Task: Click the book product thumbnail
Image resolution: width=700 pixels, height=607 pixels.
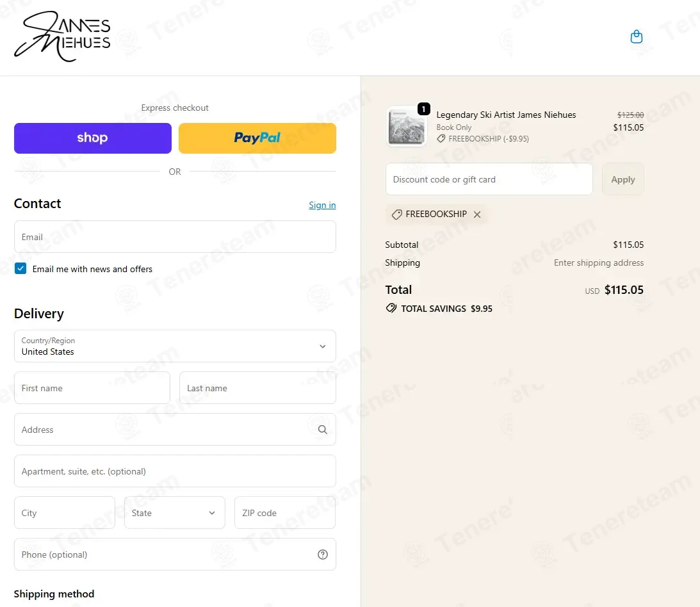Action: tap(406, 127)
